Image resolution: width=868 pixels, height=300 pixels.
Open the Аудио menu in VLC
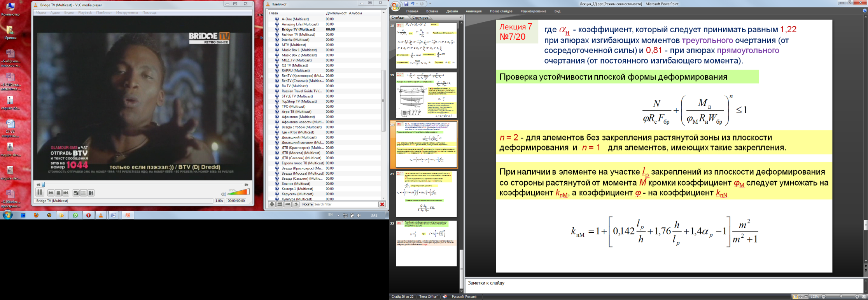click(x=55, y=13)
